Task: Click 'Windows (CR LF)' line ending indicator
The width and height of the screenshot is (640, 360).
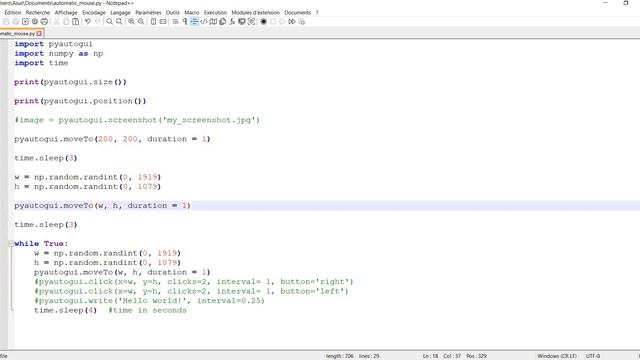Action: click(557, 356)
